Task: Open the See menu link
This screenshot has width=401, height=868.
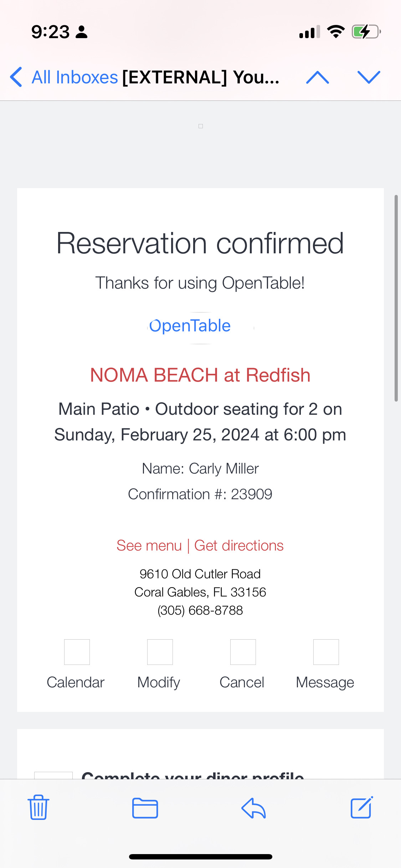Action: coord(149,546)
